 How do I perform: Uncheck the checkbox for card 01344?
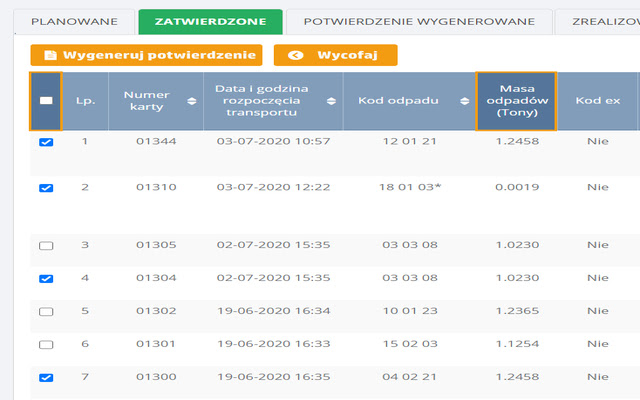pos(46,142)
